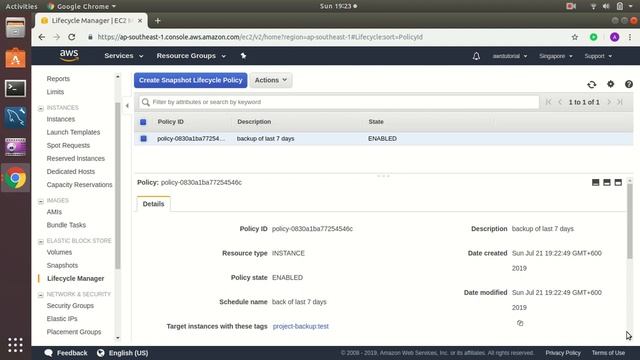Screen dimensions: 640x360
Task: Reload the page in Chrome
Action: click(x=71, y=37)
